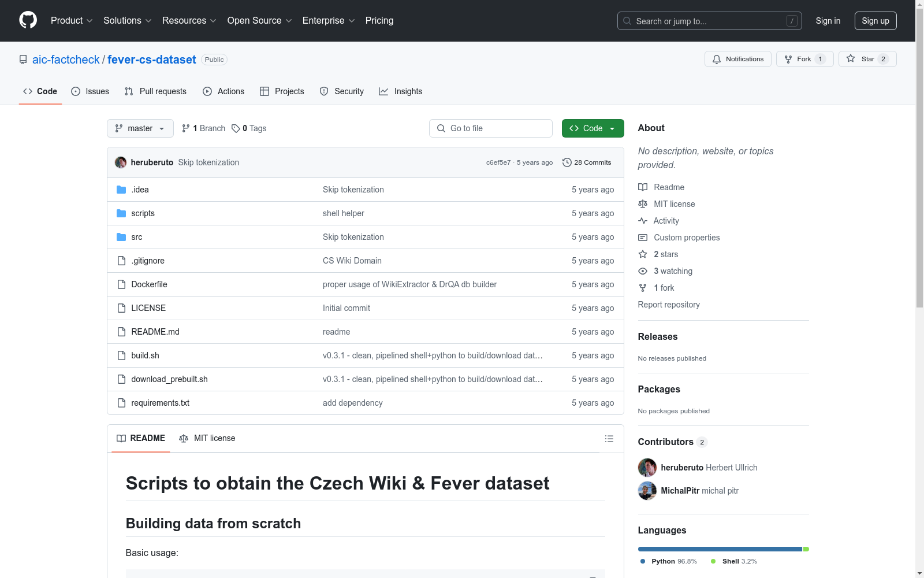Click the Go to file search field

point(491,128)
